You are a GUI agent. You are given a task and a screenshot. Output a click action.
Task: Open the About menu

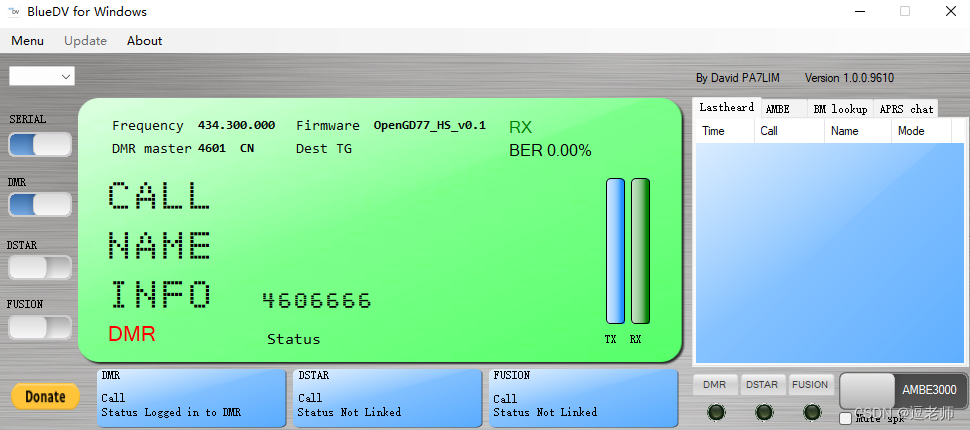144,41
